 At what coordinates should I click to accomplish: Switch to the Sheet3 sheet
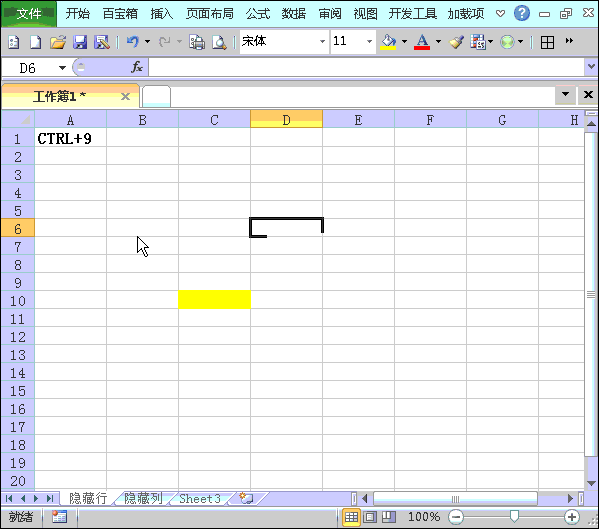point(200,498)
